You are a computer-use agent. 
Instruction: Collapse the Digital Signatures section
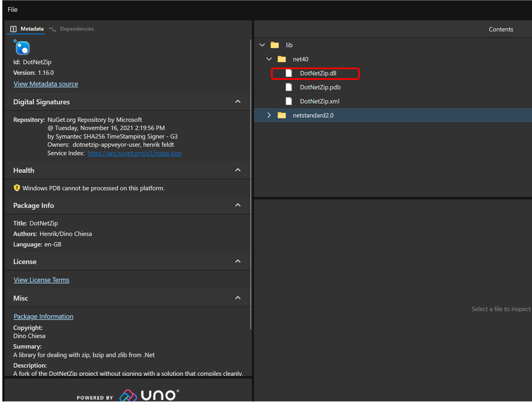coord(238,102)
